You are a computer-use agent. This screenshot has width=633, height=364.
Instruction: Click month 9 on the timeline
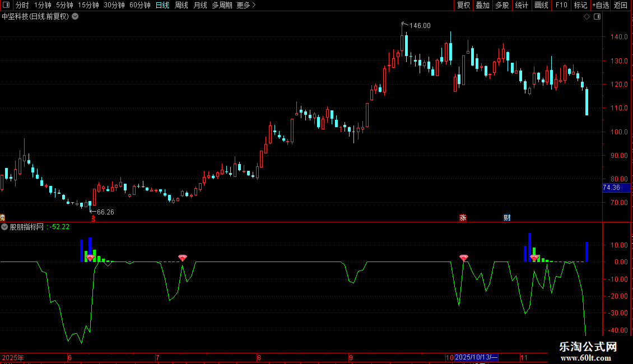click(351, 357)
